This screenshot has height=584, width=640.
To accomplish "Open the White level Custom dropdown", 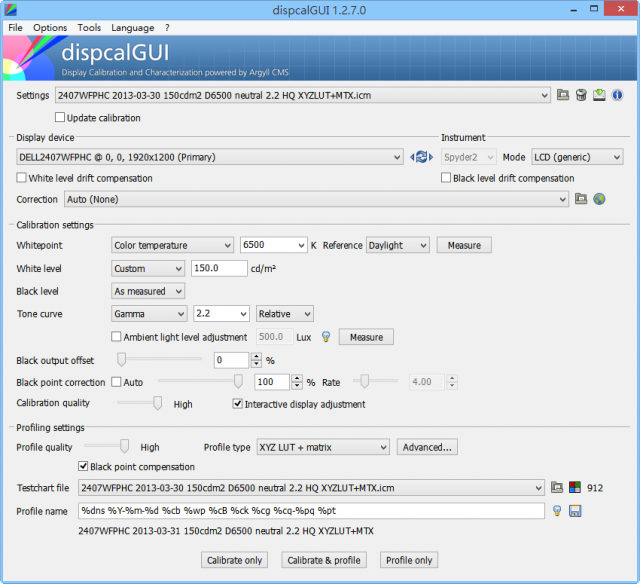I will (148, 269).
